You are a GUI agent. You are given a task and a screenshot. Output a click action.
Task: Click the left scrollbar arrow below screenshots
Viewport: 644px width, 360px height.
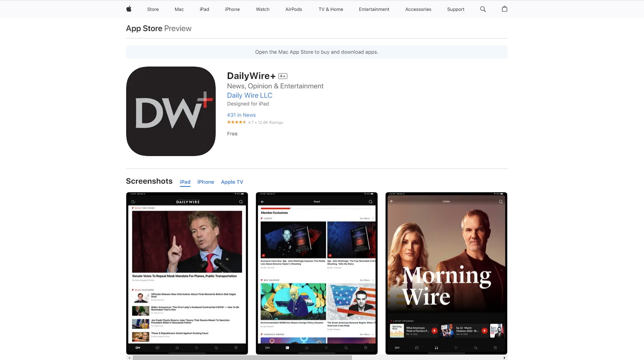click(129, 358)
